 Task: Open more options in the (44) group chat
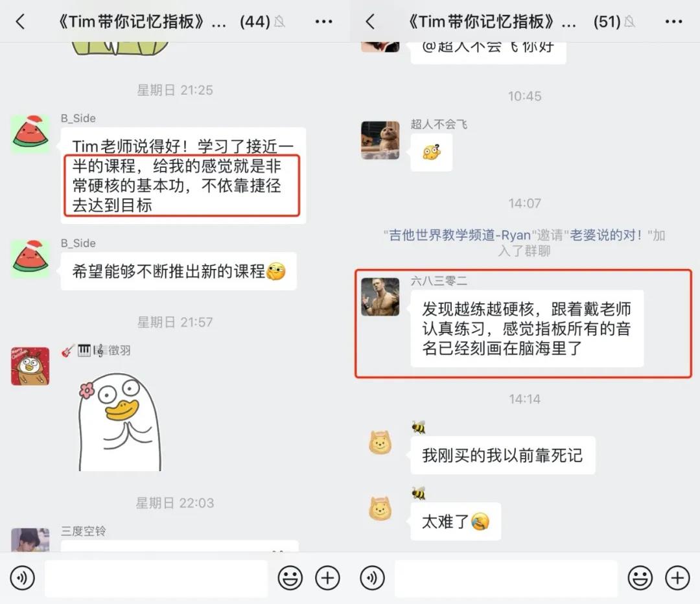[x=323, y=21]
